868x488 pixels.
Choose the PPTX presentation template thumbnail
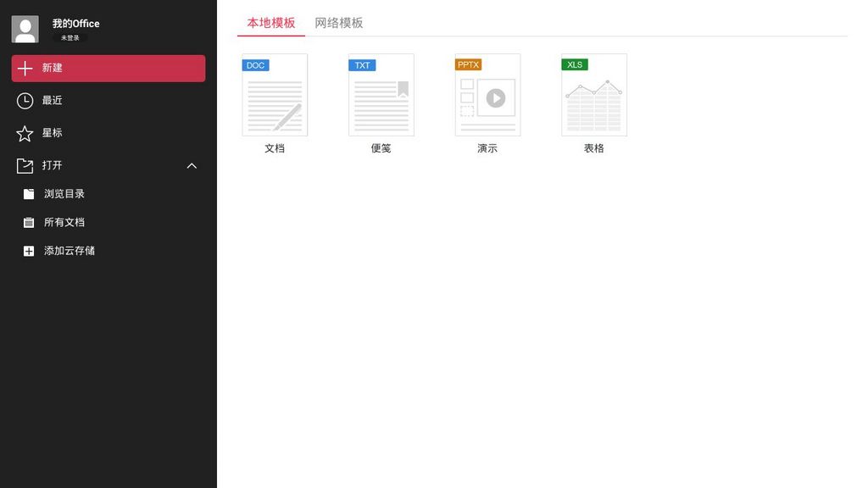(x=487, y=95)
